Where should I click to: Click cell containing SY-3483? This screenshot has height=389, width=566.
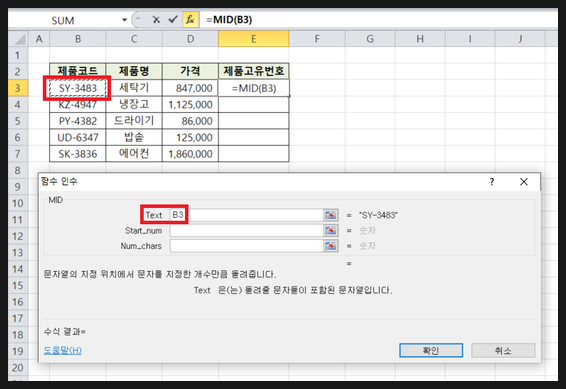78,88
